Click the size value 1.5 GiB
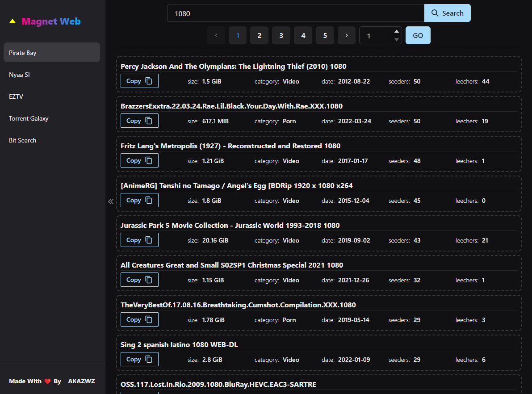This screenshot has height=394, width=532. click(x=212, y=81)
